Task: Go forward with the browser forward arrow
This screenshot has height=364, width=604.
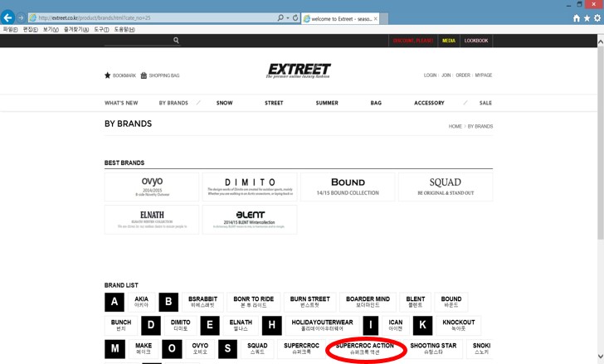Action: 21,17
